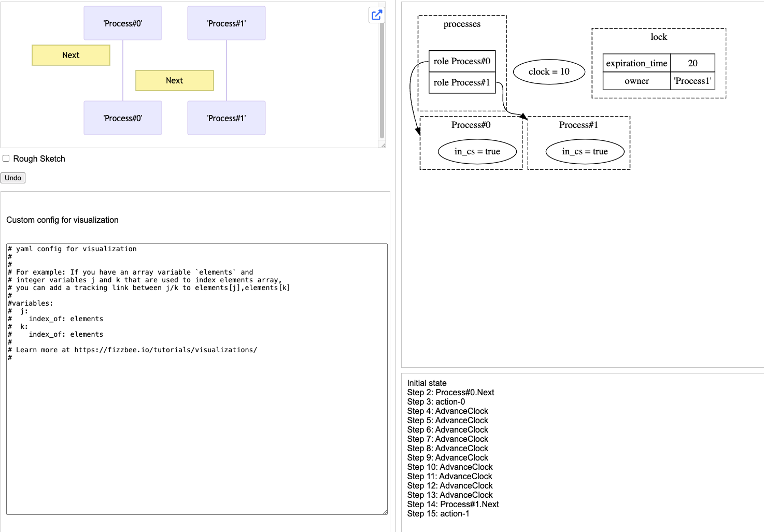
Task: Click the clock = 10 node
Action: click(x=549, y=72)
